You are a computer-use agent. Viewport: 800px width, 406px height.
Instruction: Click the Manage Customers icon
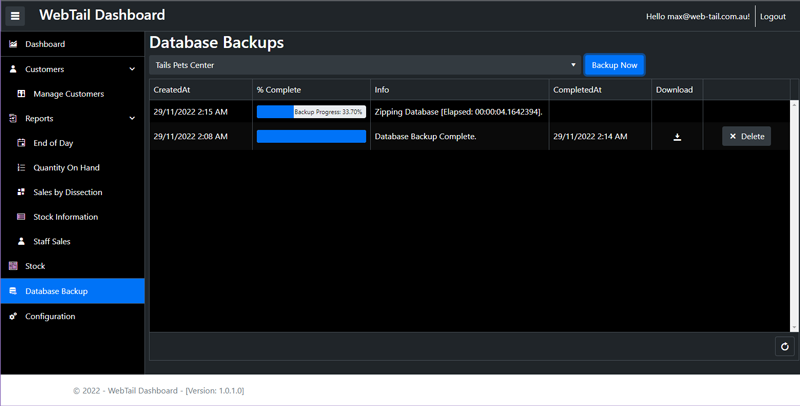[x=22, y=94]
